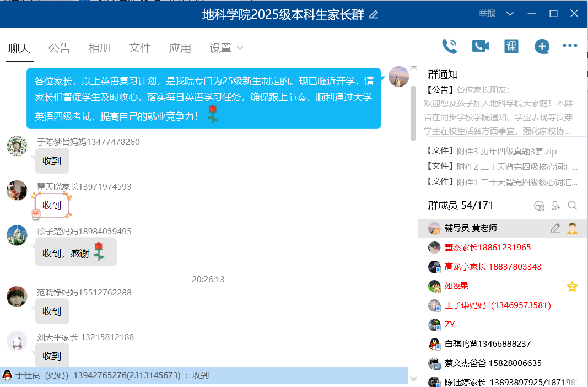
Task: Click the 举报 report button
Action: (x=487, y=14)
